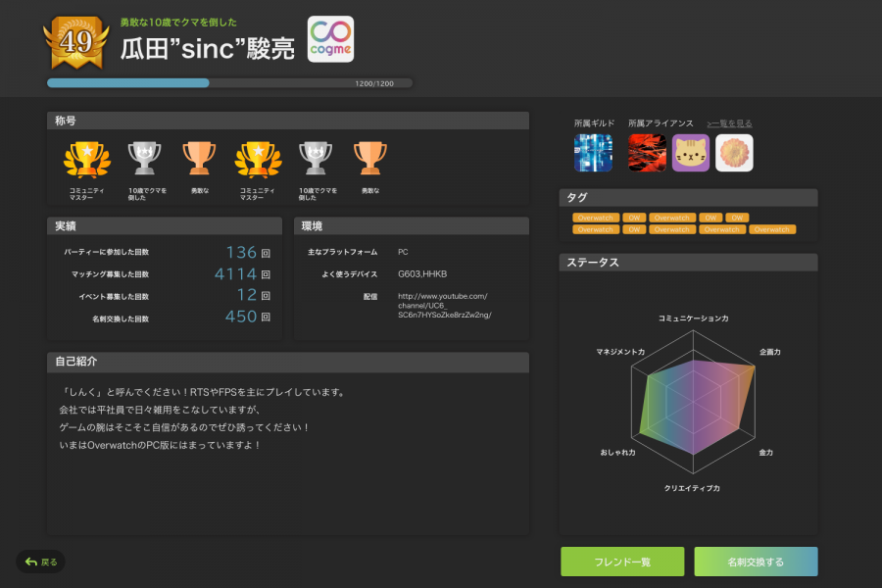The image size is (882, 588).
Task: Open the cat face alliance icon
Action: pyautogui.click(x=691, y=153)
